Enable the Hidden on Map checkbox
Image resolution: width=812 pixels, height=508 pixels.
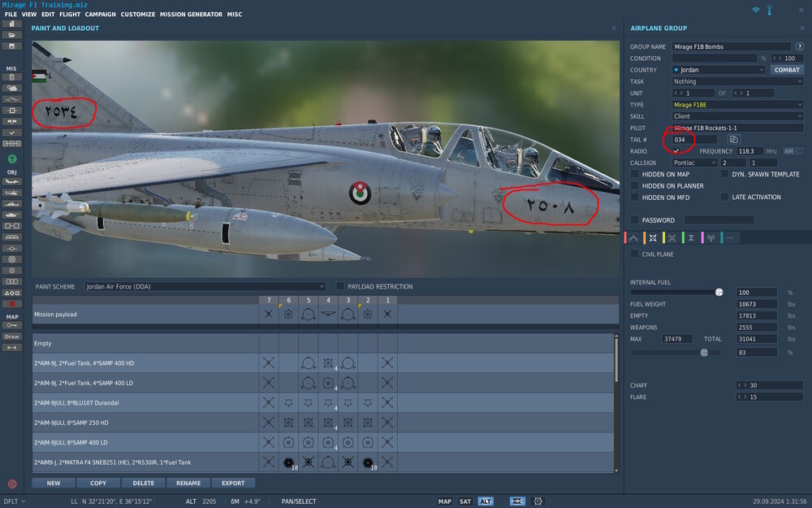635,174
